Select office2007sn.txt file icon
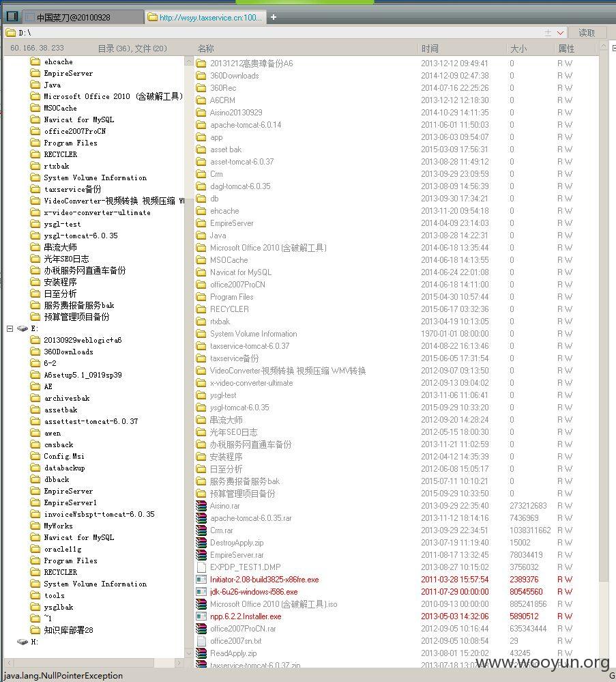Image resolution: width=616 pixels, height=682 pixels. [x=201, y=640]
